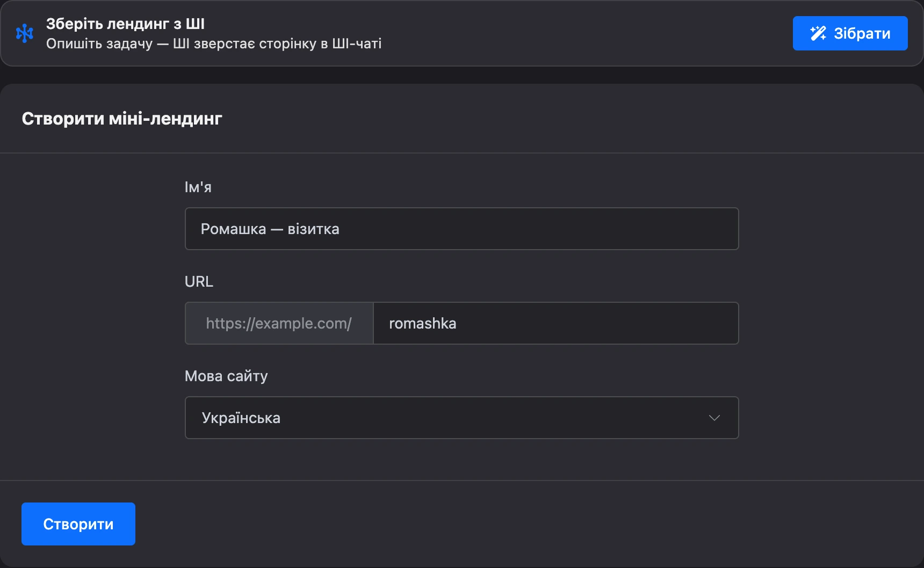Click the Ім'я field label
The width and height of the screenshot is (924, 568).
tap(198, 187)
